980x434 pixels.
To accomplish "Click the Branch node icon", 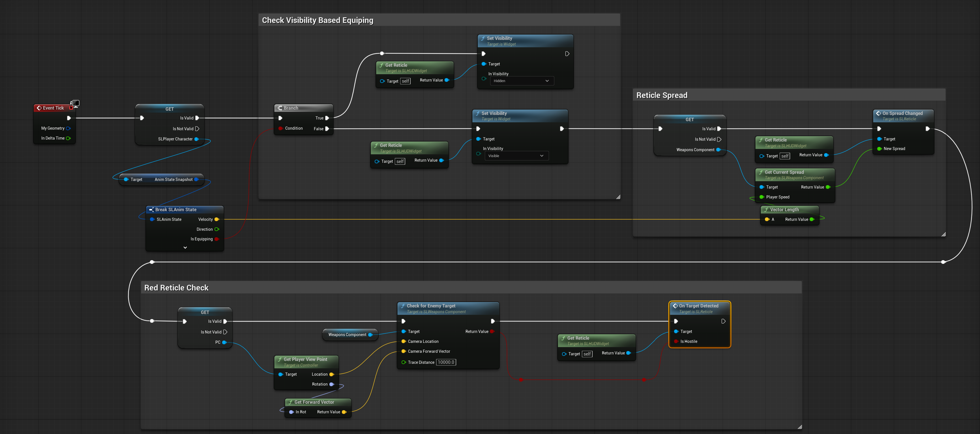I will pyautogui.click(x=280, y=108).
